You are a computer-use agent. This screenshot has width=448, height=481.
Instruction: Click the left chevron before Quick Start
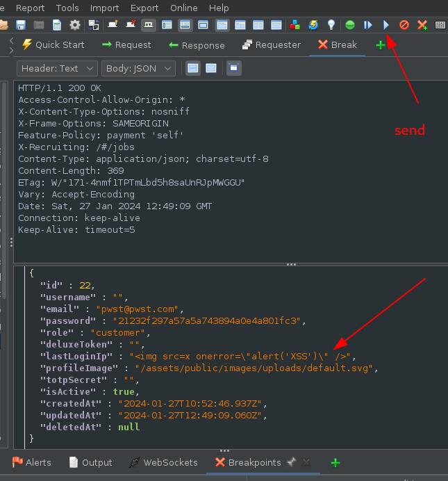click(12, 40)
